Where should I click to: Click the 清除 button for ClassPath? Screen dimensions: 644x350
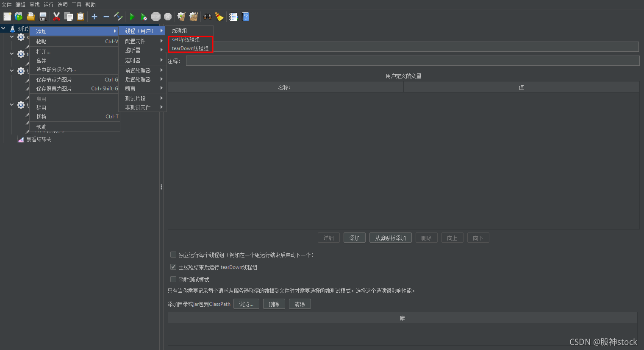pyautogui.click(x=300, y=304)
